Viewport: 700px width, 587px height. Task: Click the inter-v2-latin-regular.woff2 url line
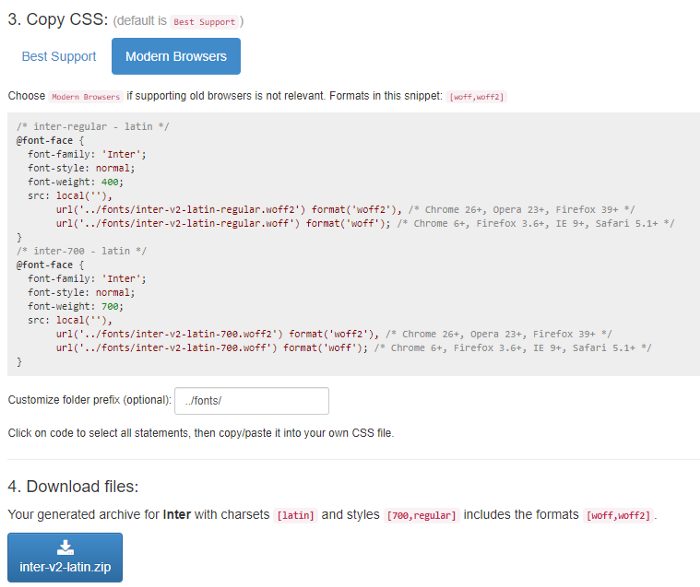click(345, 209)
